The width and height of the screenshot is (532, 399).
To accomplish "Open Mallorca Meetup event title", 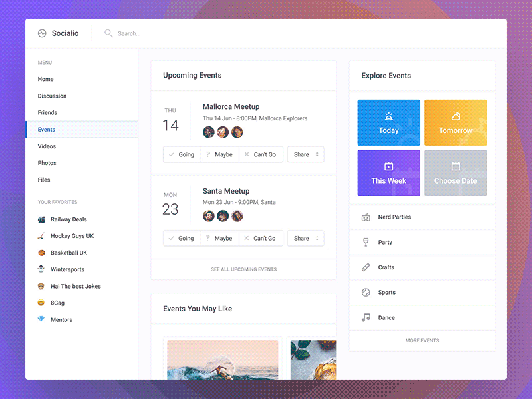I will (x=231, y=106).
